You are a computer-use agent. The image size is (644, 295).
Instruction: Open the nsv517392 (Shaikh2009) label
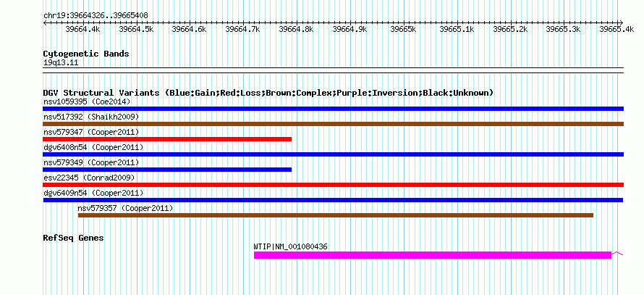91,117
